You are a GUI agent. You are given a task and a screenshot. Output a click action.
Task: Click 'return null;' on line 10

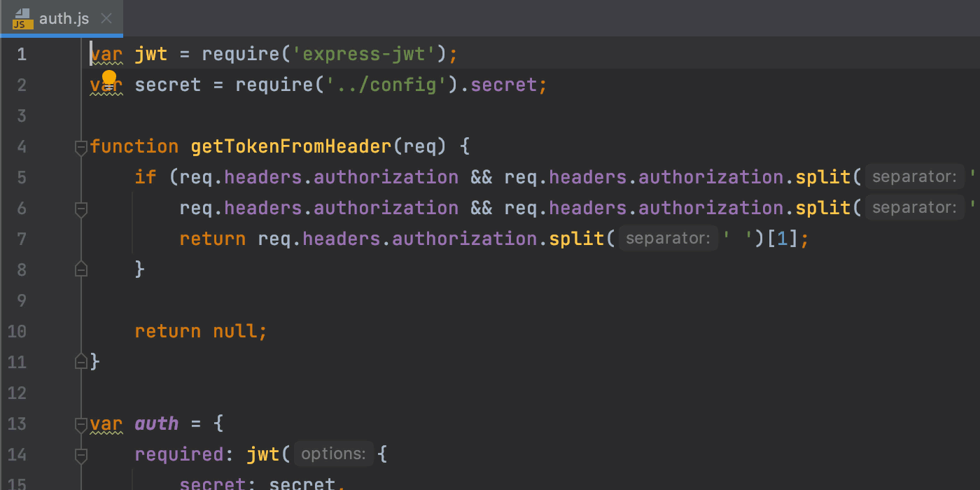tap(202, 331)
